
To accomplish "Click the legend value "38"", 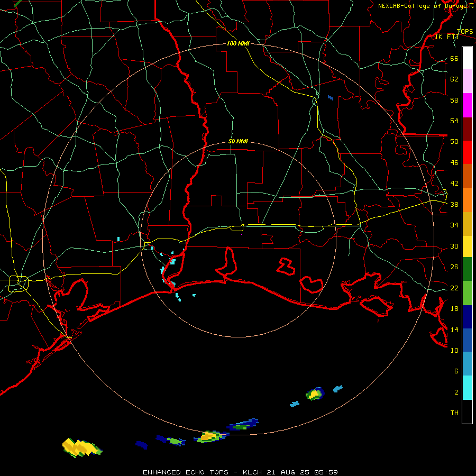I will (454, 204).
